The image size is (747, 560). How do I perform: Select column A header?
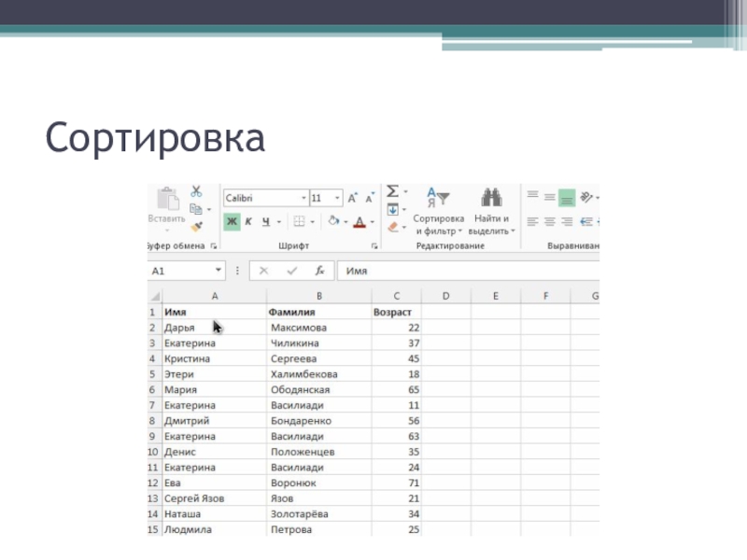click(x=215, y=296)
